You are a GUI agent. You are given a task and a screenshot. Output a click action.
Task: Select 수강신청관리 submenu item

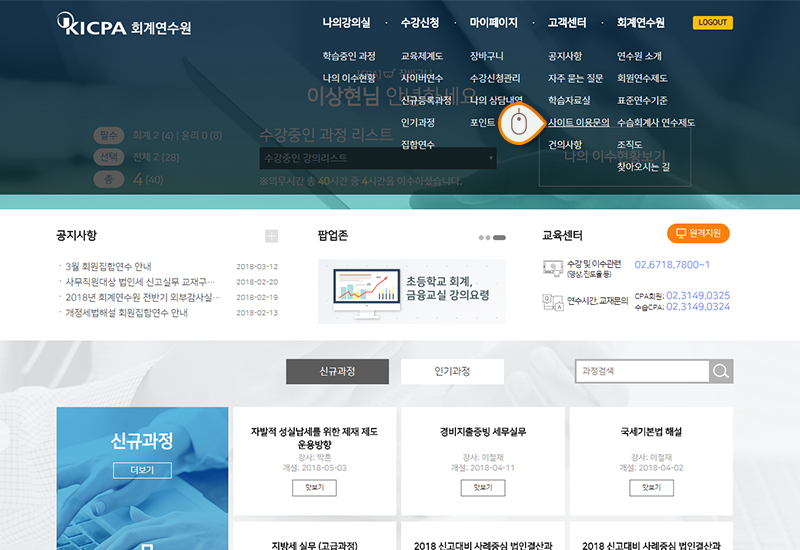(495, 78)
